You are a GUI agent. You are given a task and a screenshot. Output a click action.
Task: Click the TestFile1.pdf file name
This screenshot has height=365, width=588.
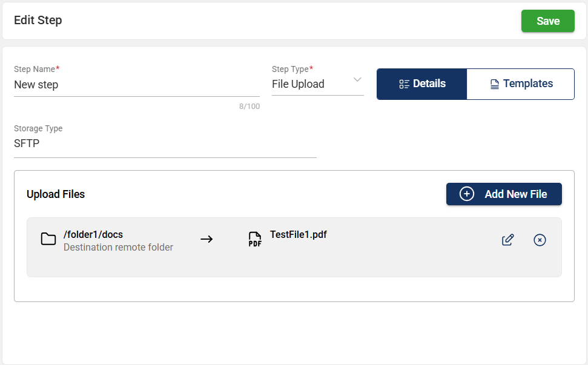[x=299, y=234]
